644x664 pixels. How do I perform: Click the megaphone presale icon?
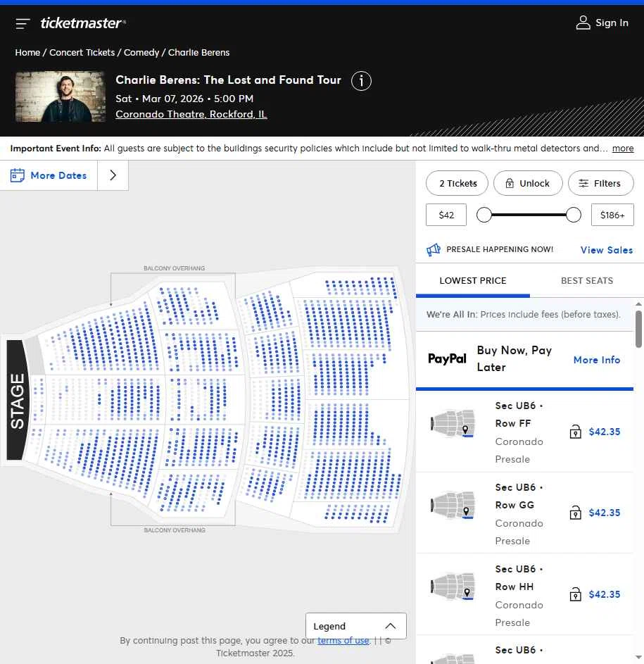click(434, 250)
